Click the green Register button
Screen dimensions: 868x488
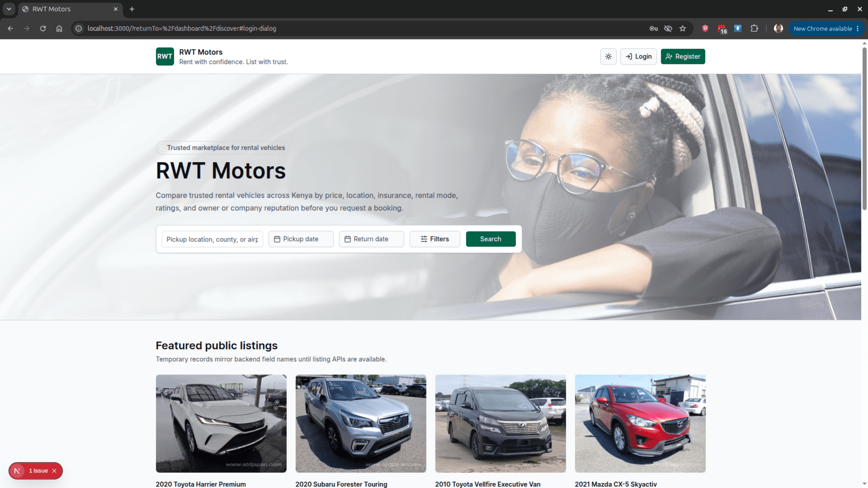683,56
